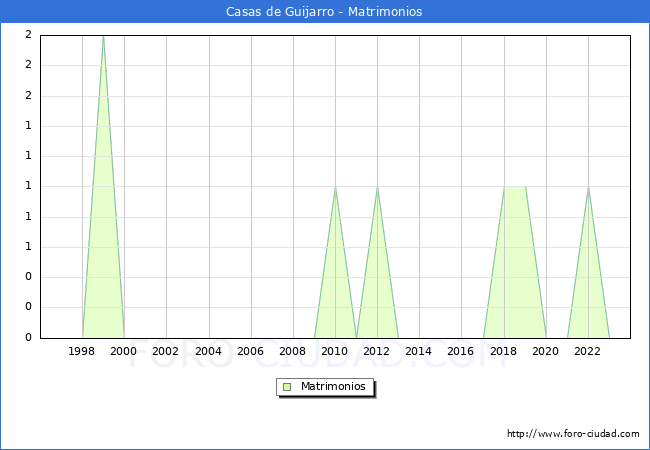
Task: Click the 2022 x-axis label
Action: point(587,351)
